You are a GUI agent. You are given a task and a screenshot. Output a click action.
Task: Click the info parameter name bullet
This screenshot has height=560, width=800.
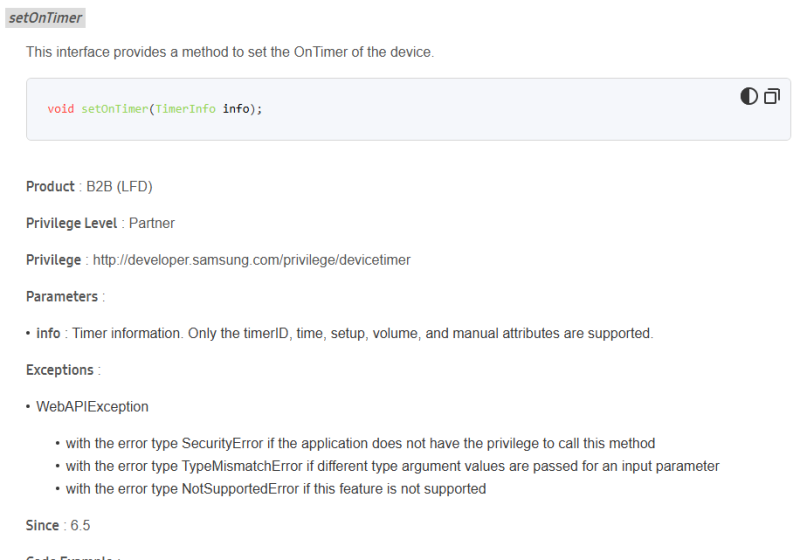[48, 333]
